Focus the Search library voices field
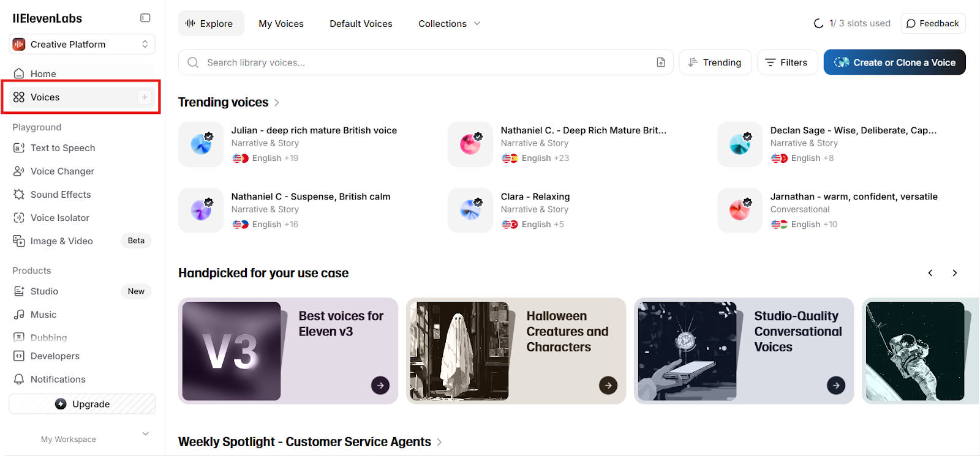 (x=426, y=62)
